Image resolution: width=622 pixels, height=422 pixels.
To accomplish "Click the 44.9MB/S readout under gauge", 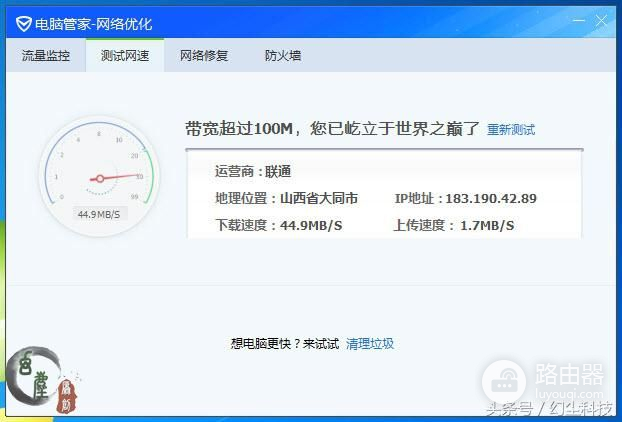I will (99, 214).
